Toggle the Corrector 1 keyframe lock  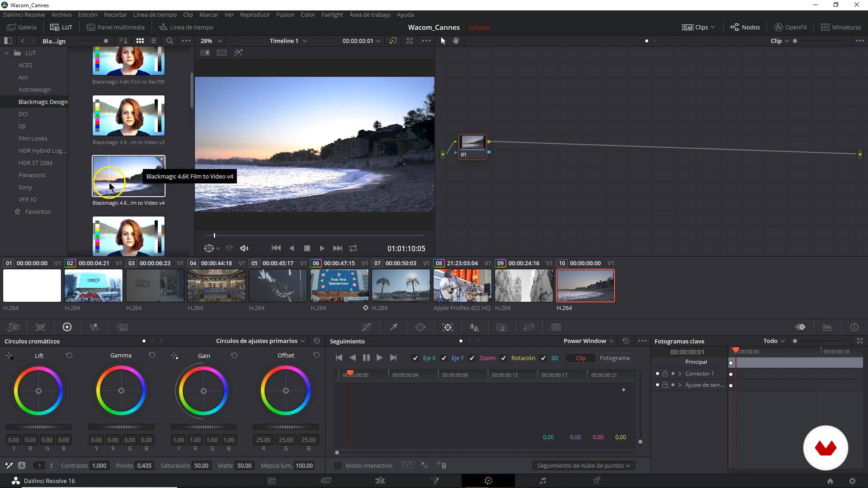click(665, 374)
